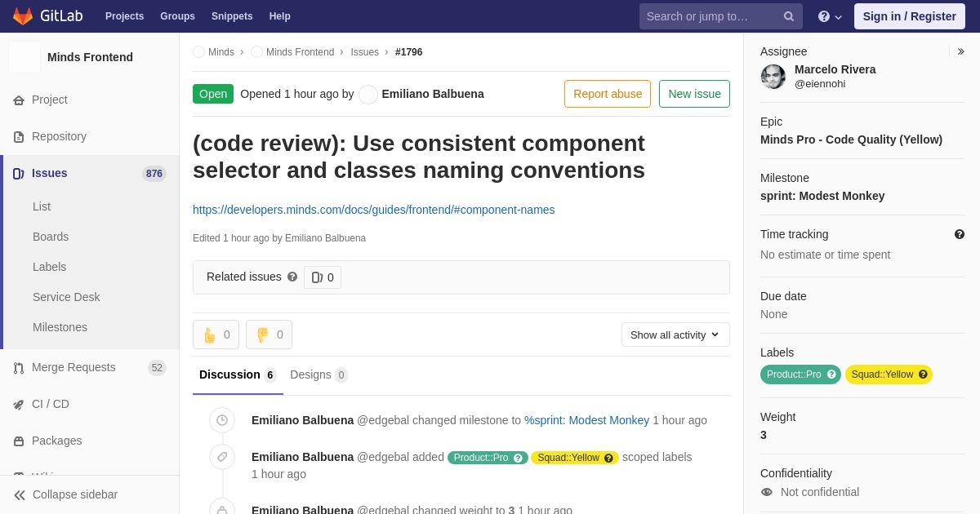The height and width of the screenshot is (514, 980).
Task: Click the Open status badge
Action: pyautogui.click(x=213, y=94)
